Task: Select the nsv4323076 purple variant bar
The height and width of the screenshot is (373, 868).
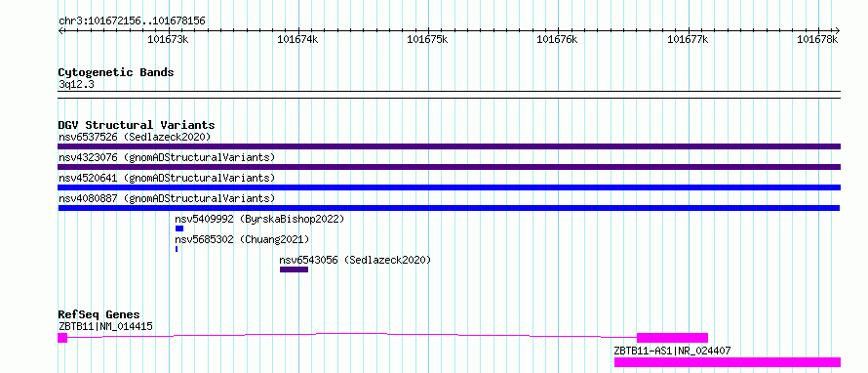Action: [449, 167]
